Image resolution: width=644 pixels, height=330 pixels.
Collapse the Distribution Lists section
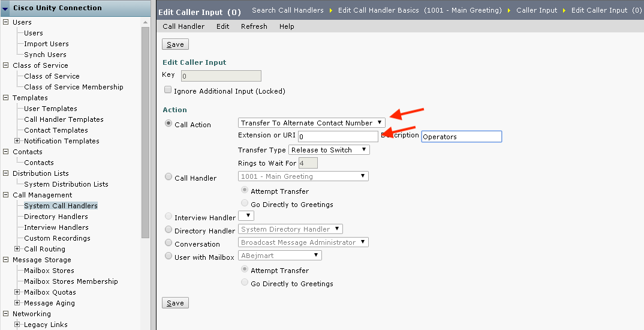click(6, 173)
